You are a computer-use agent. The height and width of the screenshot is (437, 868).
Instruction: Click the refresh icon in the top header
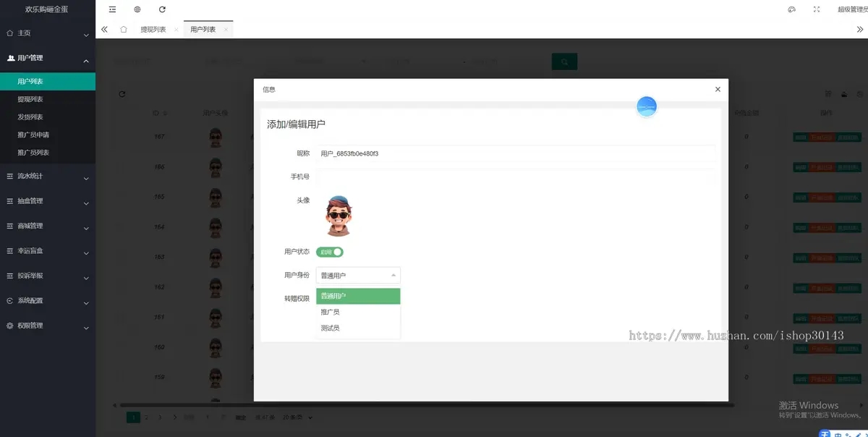click(162, 9)
